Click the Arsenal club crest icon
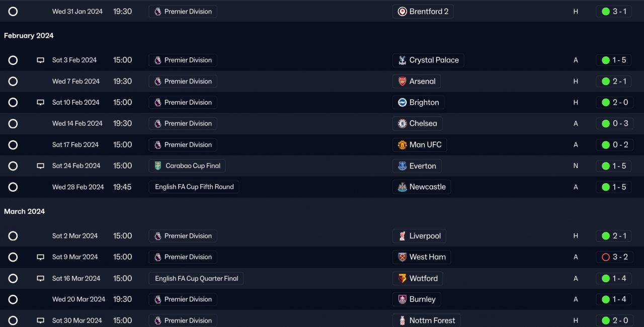 pos(402,81)
